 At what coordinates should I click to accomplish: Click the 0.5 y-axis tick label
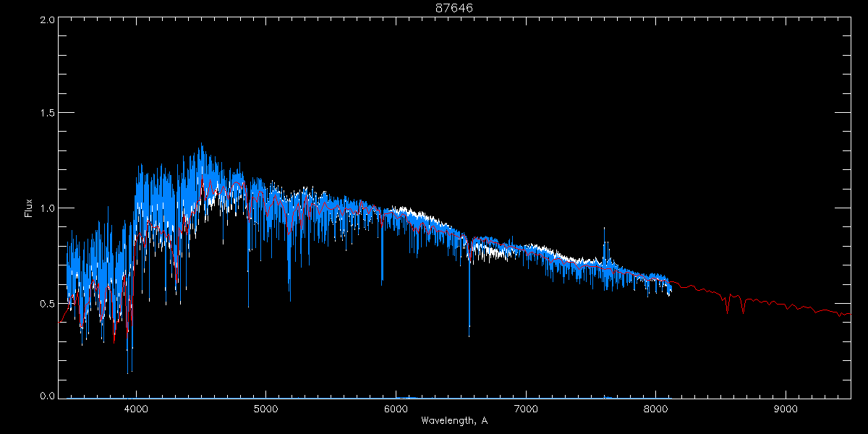46,303
